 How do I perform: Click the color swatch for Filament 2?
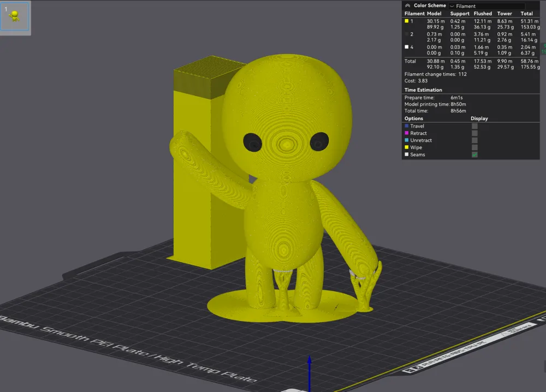407,34
